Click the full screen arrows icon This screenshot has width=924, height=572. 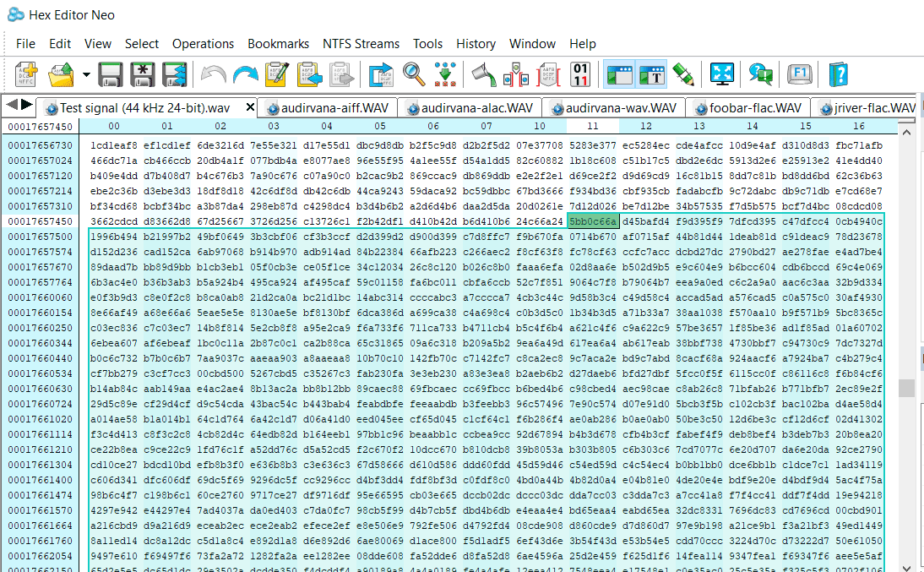coord(722,74)
